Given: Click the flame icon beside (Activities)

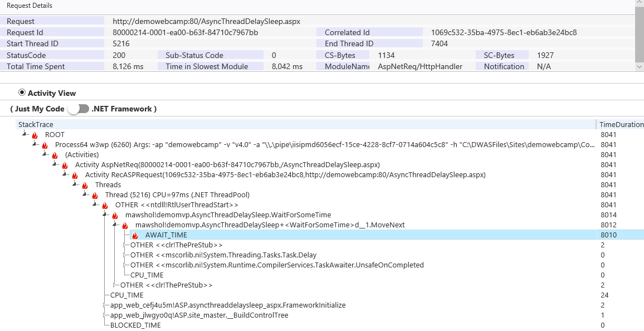Looking at the screenshot, I should point(55,155).
